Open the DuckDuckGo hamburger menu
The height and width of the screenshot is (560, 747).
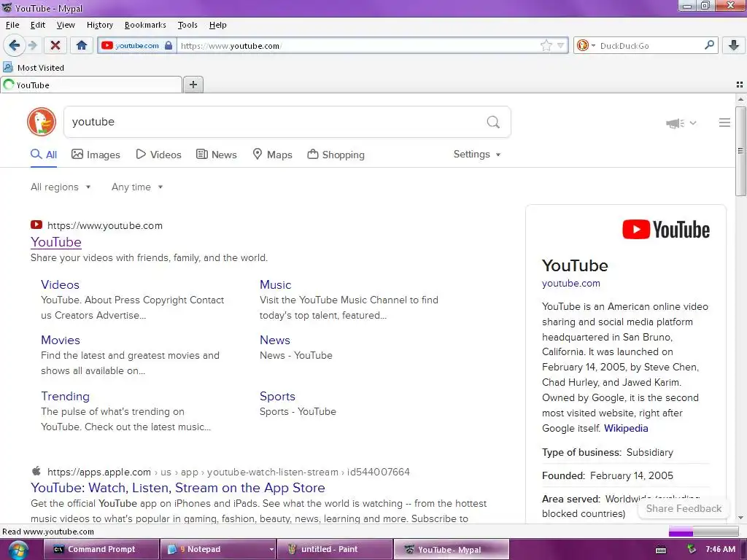(724, 122)
